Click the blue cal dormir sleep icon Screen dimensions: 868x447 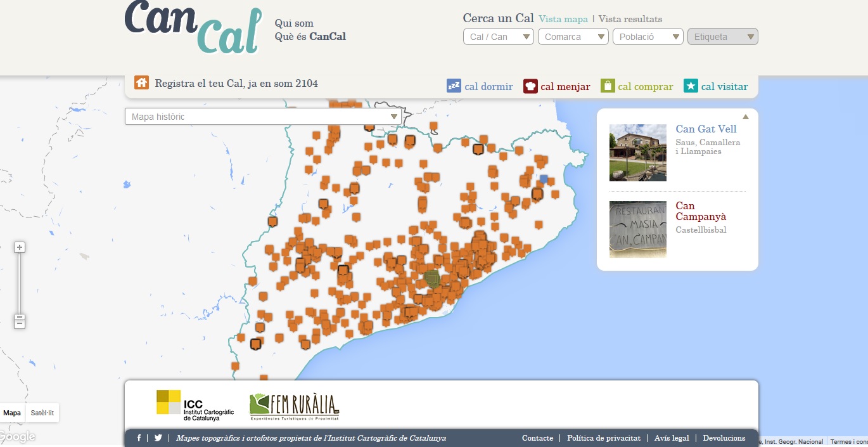tap(454, 86)
